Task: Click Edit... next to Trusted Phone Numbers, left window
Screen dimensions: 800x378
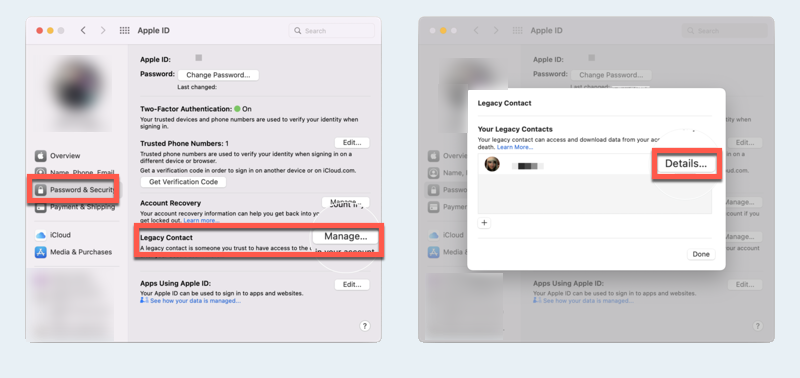Action: click(x=352, y=143)
